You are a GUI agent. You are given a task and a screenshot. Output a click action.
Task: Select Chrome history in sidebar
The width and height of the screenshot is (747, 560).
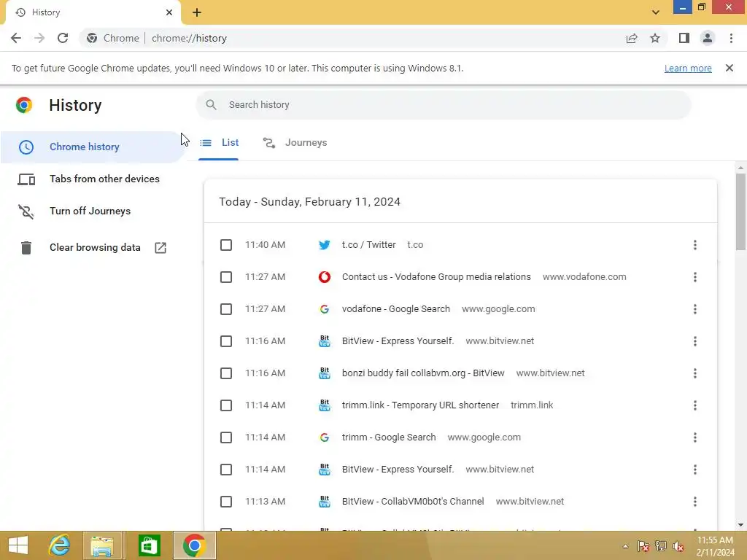93,147
